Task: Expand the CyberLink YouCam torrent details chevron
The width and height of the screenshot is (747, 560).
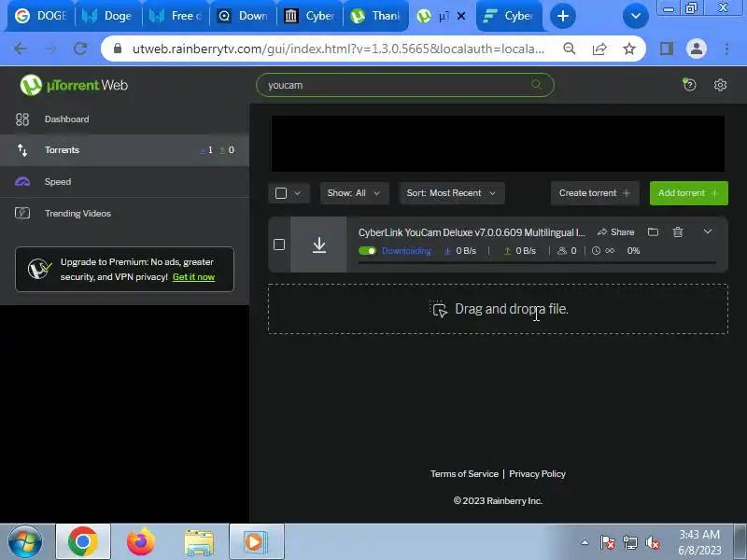Action: point(708,231)
